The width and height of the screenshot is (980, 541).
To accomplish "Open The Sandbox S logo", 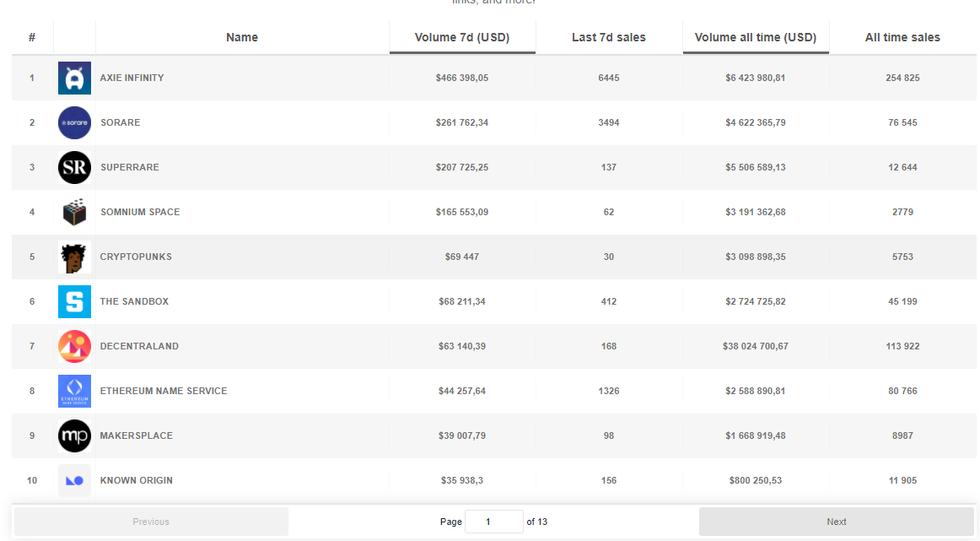I will click(74, 301).
